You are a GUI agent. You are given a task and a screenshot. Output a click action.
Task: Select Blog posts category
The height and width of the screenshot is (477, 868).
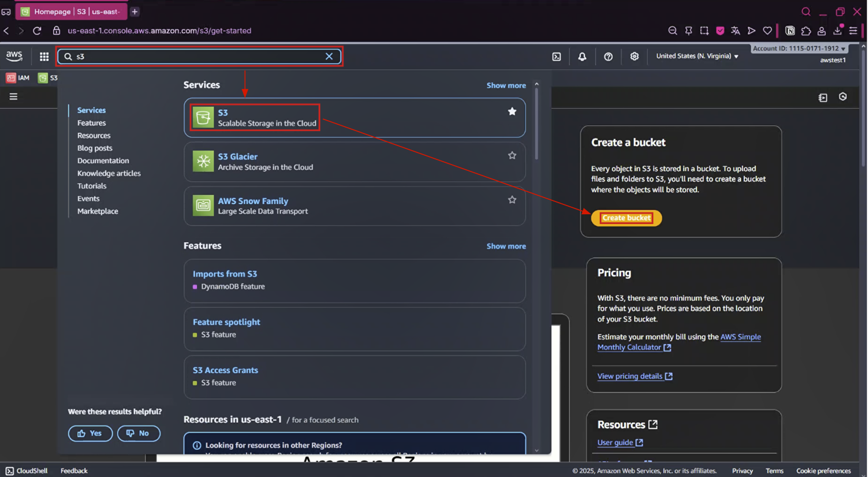(x=95, y=148)
